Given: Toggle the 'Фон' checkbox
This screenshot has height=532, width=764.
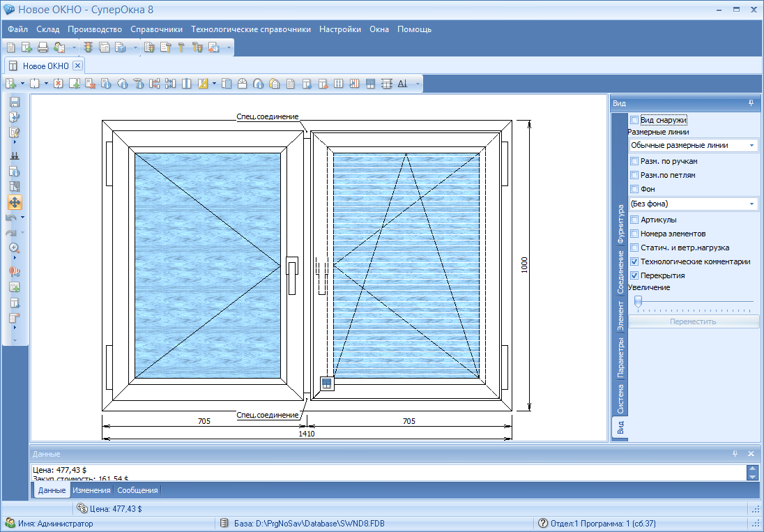Looking at the screenshot, I should (634, 189).
